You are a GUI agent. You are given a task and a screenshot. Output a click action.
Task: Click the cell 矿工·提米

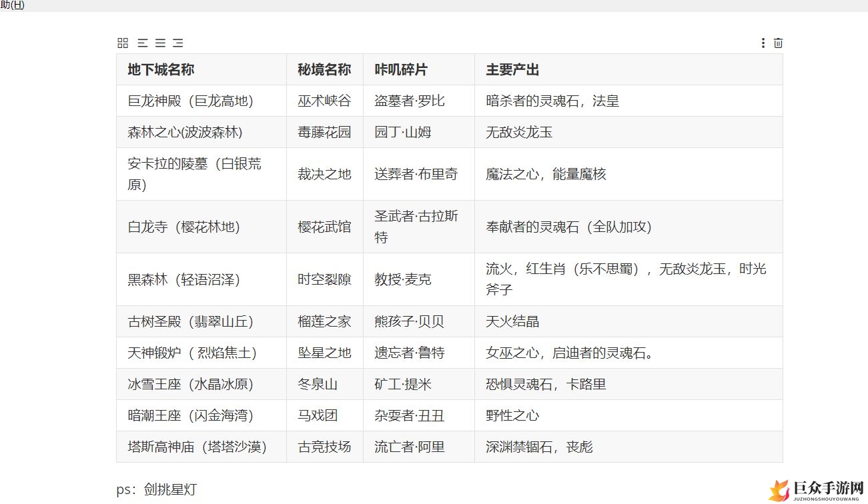click(x=419, y=384)
